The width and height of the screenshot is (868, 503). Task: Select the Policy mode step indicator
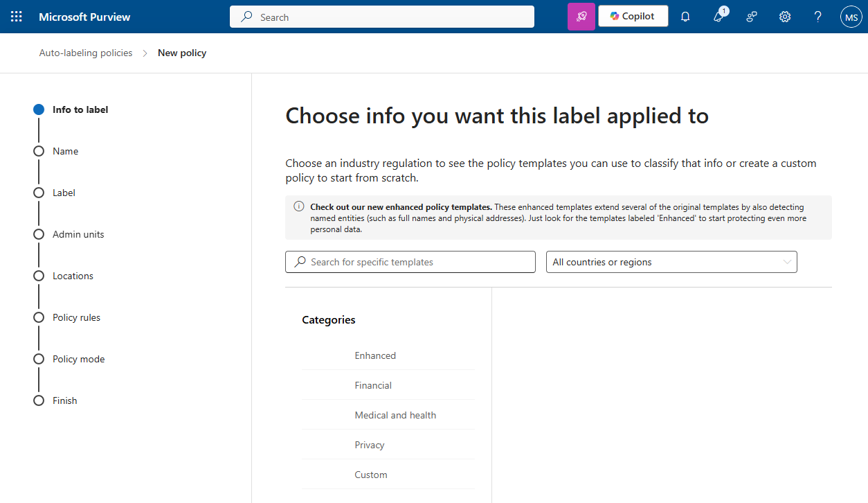click(39, 359)
